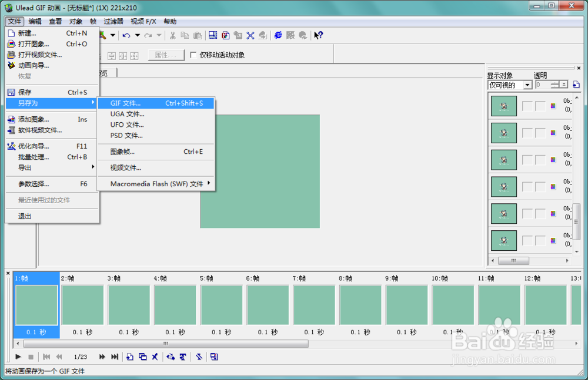Screen dimensions: 588x380
Task: Toggle visibility box of topmost object row
Action: coord(527,106)
